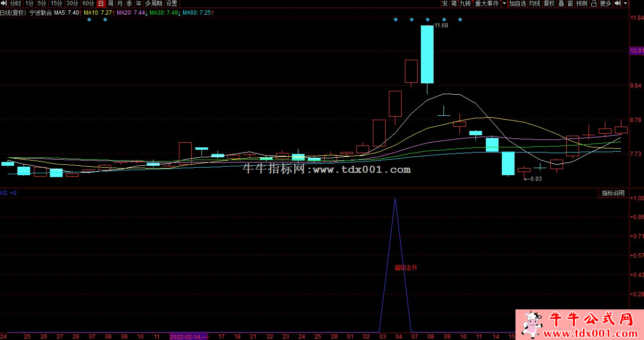Toggle 预测 forecast mode
644x340 pixels.
click(x=582, y=3)
